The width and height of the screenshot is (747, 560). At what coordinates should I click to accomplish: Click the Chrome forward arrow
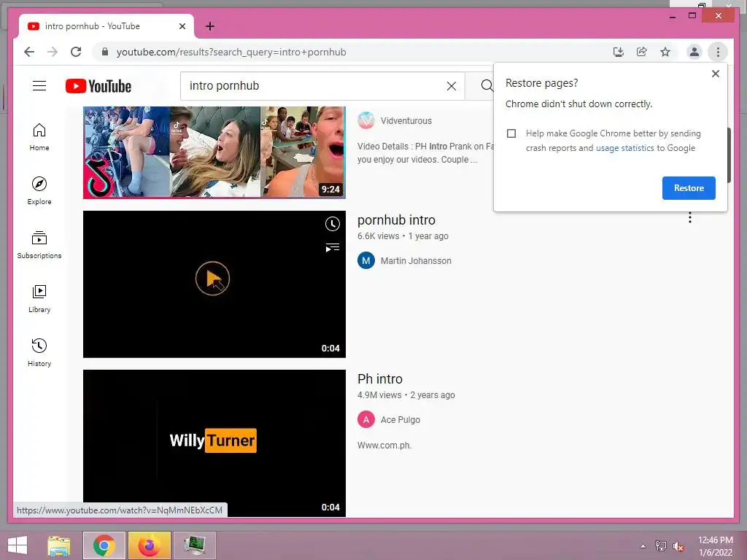[53, 52]
